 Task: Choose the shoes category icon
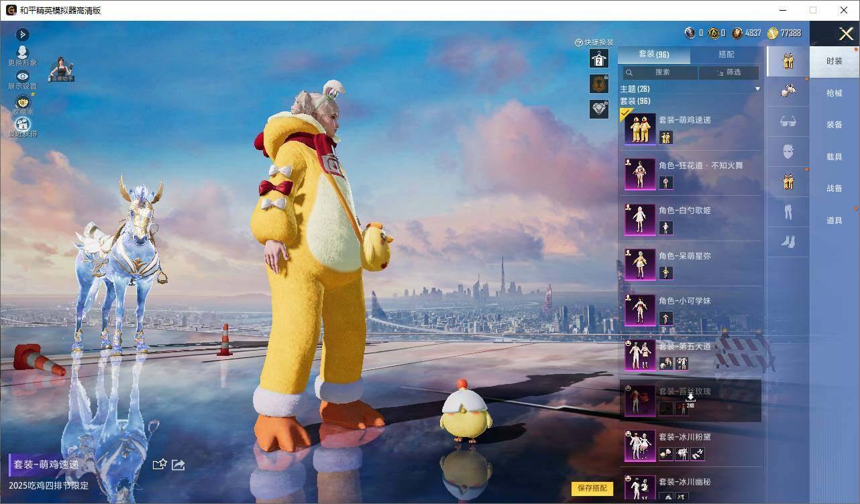[x=788, y=241]
